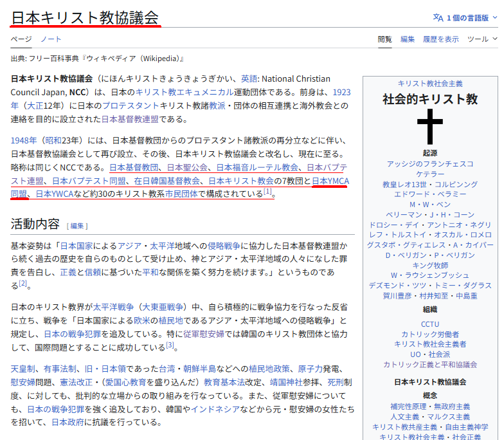Open the 大正 era link
Image resolution: width=504 pixels, height=440 pixels.
[35, 105]
